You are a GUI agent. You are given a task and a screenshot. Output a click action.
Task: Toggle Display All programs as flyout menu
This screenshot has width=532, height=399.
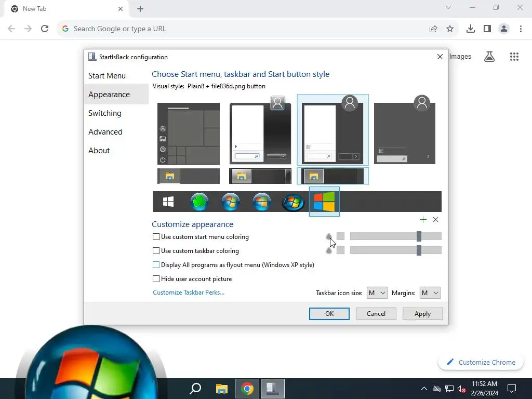pos(156,264)
